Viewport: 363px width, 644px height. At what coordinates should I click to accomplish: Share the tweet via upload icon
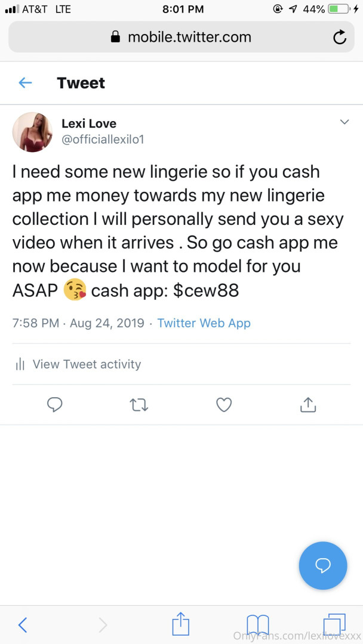[x=307, y=405]
